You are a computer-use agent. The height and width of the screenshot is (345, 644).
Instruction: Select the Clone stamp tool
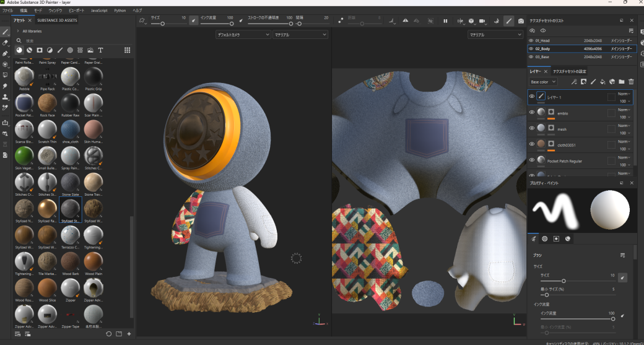point(6,97)
